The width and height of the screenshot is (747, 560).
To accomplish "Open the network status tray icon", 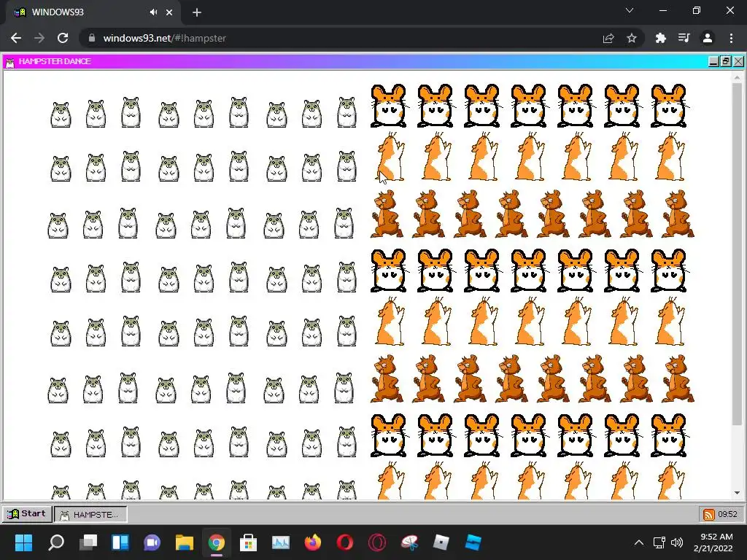I will [x=659, y=542].
